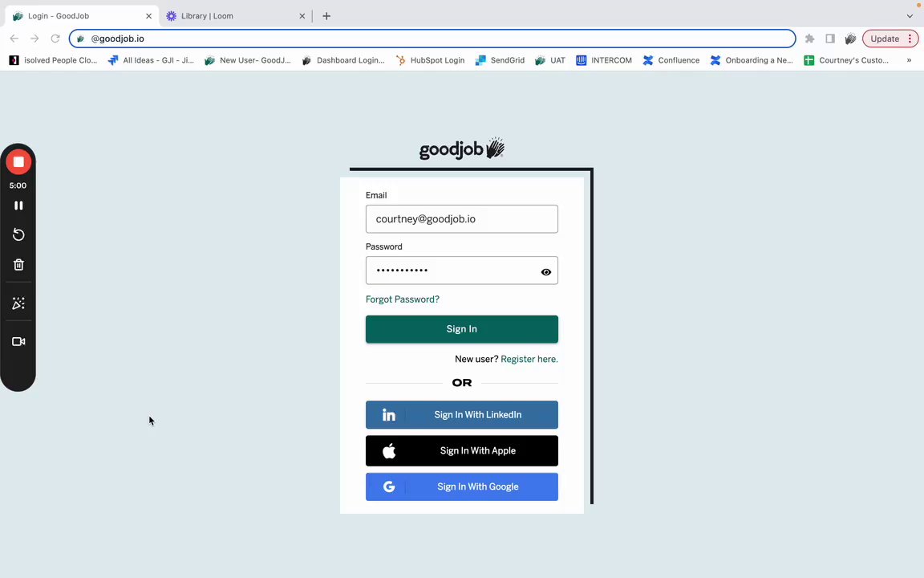Open the Forgot Password link
The width and height of the screenshot is (924, 578).
tap(403, 299)
